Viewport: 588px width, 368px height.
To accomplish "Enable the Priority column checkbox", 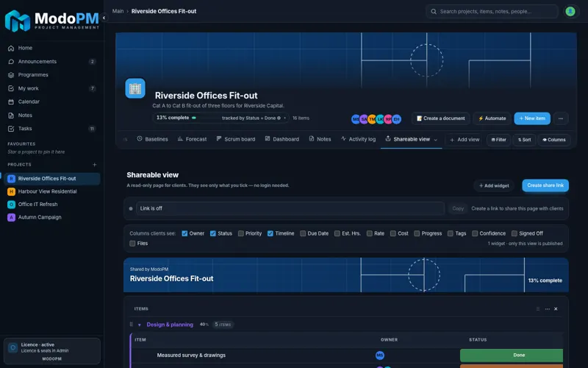I will 241,233.
